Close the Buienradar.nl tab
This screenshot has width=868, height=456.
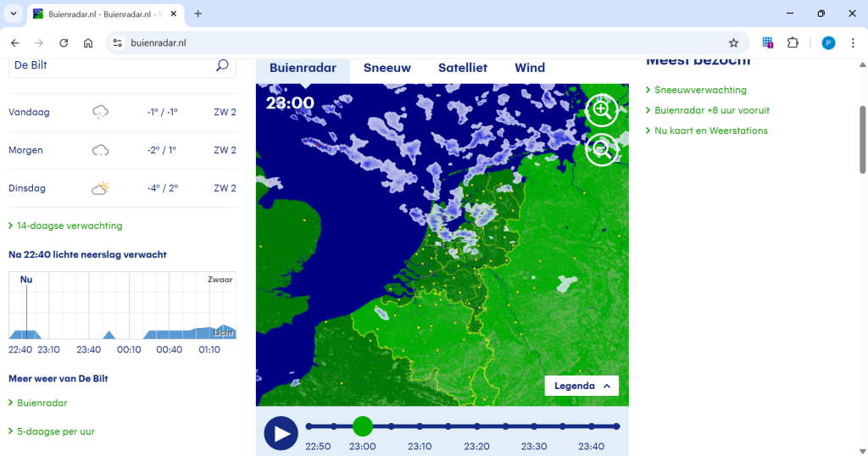pos(173,14)
